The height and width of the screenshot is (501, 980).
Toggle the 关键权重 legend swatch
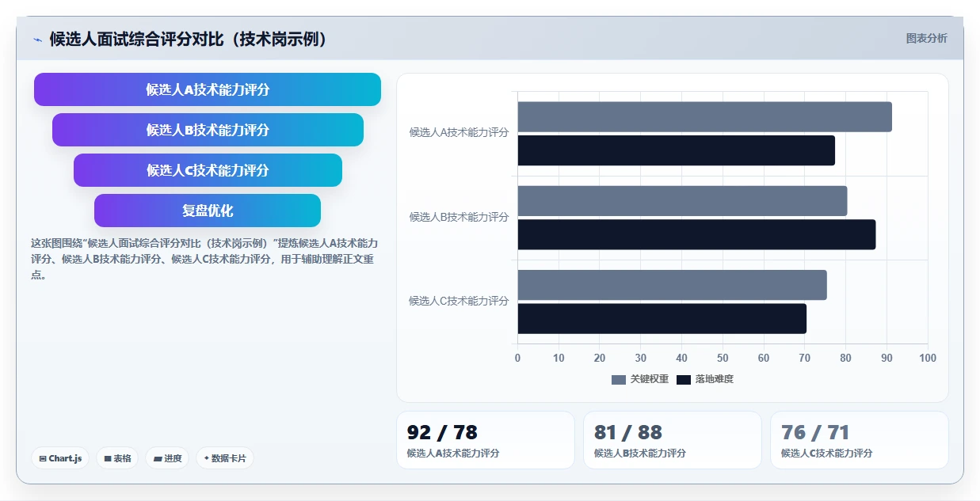click(619, 379)
